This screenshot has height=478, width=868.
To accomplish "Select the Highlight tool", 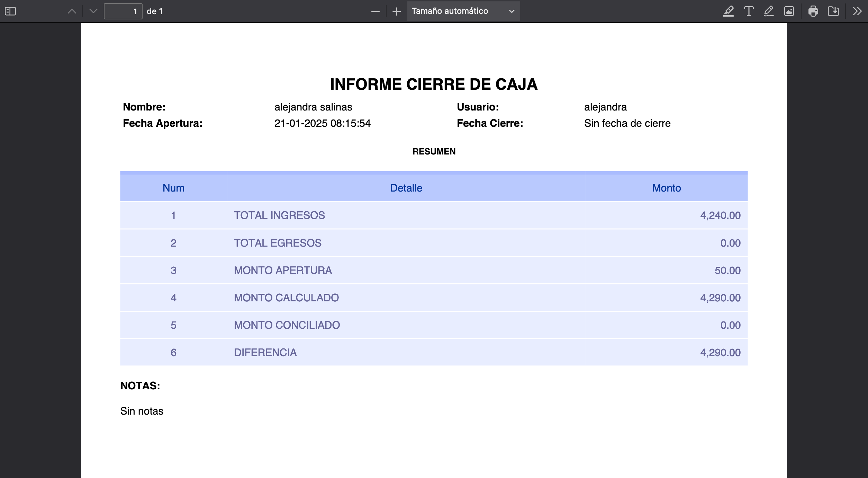I will pyautogui.click(x=729, y=11).
